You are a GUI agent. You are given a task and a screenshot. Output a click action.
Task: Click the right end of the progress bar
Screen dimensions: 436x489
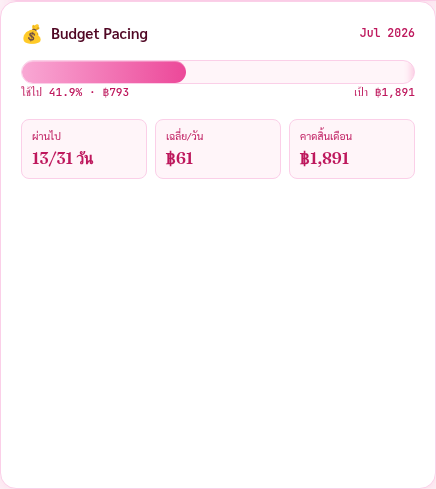coord(408,72)
